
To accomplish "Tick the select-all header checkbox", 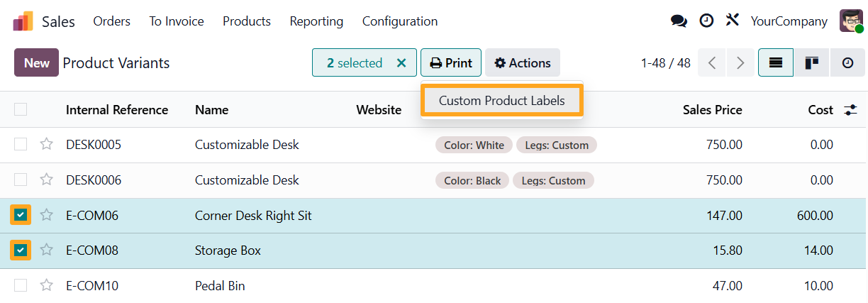I will 21,109.
